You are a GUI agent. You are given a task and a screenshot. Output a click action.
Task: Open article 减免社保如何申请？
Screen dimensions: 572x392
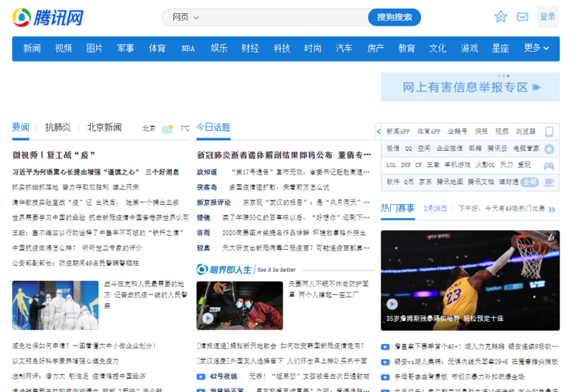click(84, 346)
